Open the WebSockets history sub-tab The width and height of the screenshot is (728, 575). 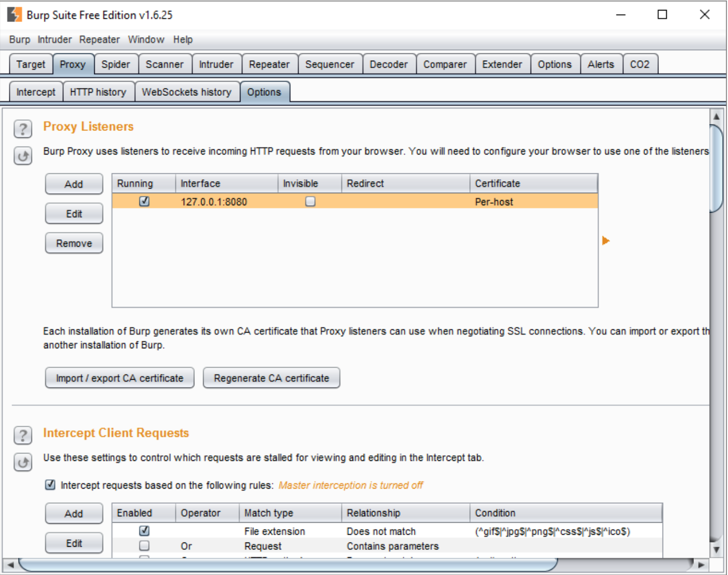(x=186, y=92)
